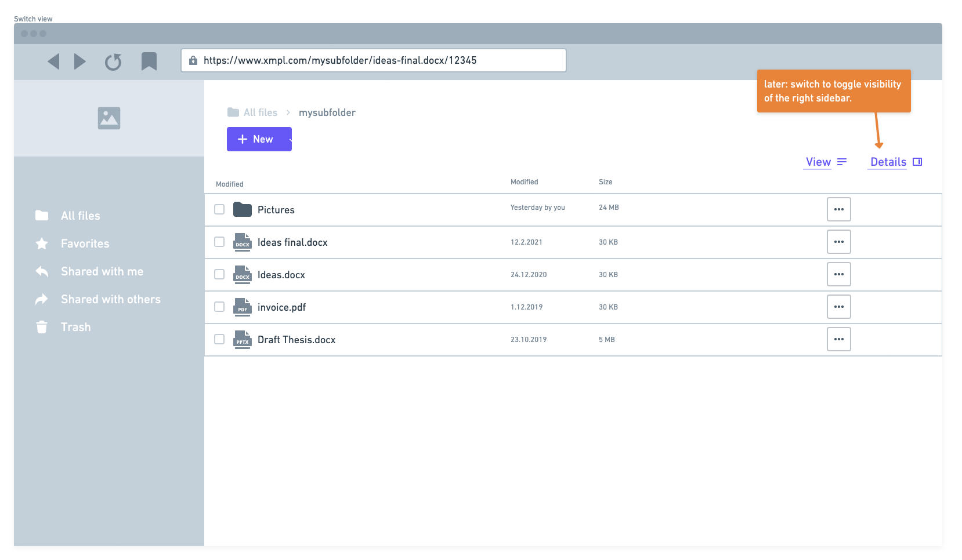The height and width of the screenshot is (560, 962).
Task: Click the Pictures folder icon
Action: [x=243, y=209]
